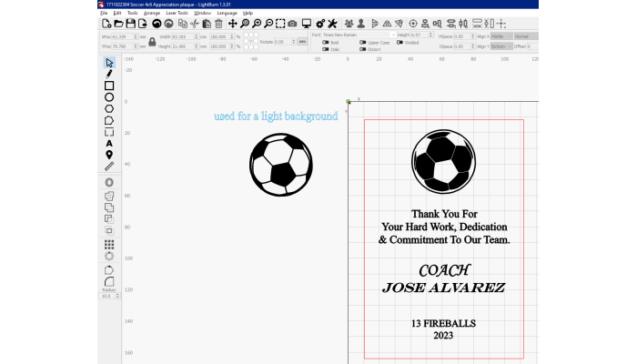Align centers with the target icon
This screenshot has height=364, width=637.
coord(413,24)
